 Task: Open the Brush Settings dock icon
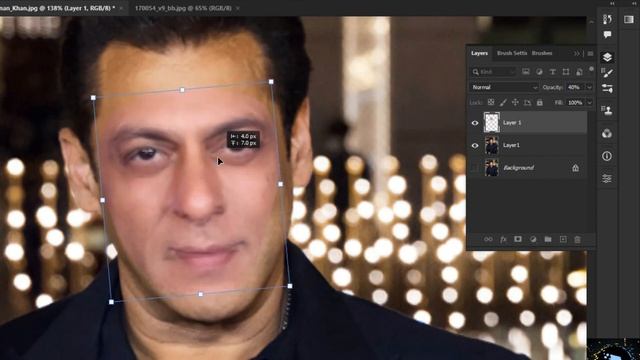tap(607, 73)
